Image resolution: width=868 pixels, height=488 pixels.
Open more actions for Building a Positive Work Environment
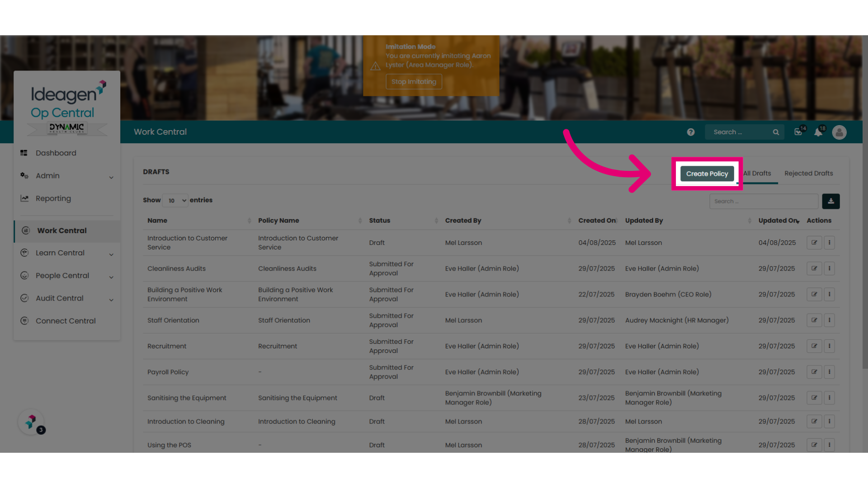point(829,294)
